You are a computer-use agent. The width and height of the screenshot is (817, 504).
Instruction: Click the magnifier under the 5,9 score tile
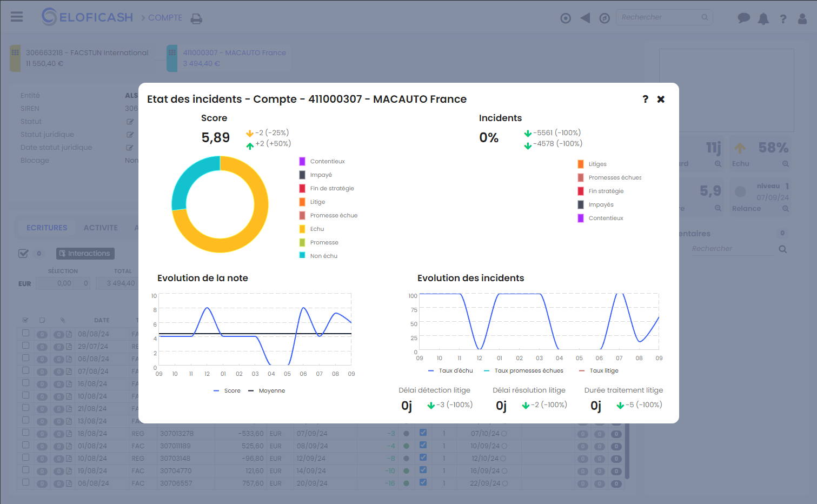[x=718, y=208]
